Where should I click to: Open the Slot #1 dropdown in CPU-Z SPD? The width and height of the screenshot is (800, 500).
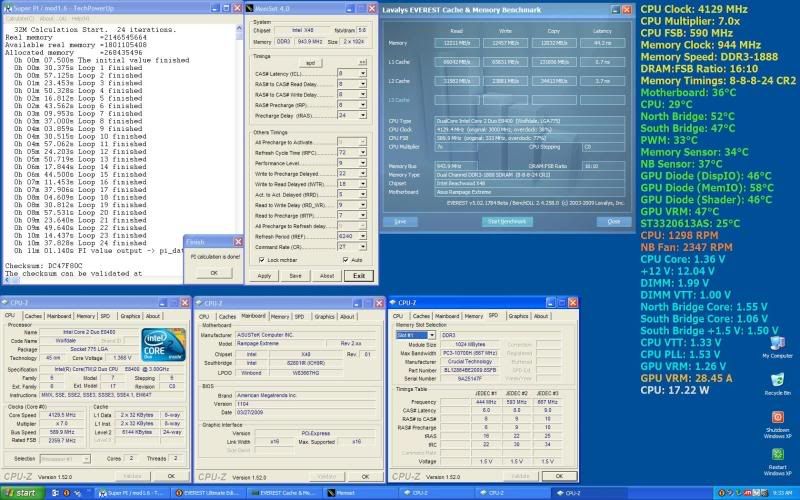(432, 335)
